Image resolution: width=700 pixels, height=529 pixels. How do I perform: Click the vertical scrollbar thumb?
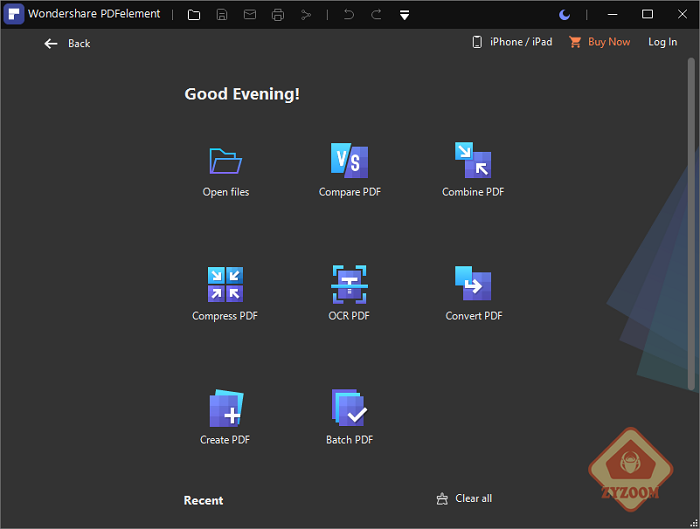[x=691, y=223]
